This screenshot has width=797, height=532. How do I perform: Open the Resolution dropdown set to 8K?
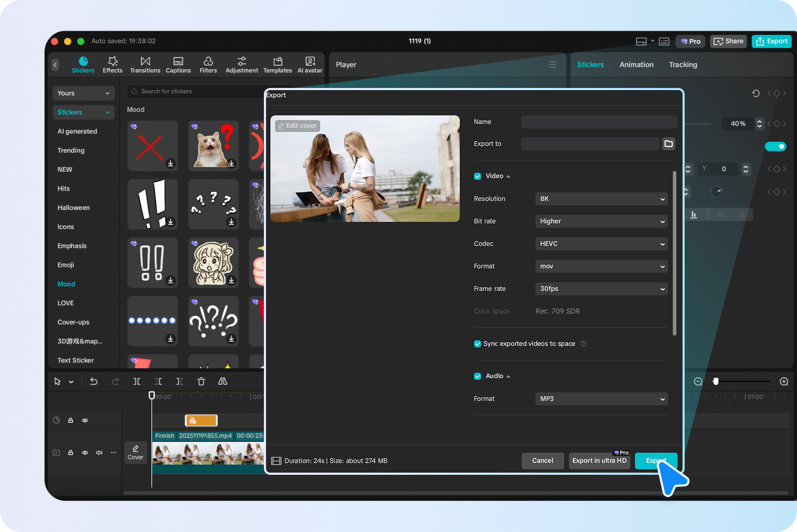tap(601, 199)
